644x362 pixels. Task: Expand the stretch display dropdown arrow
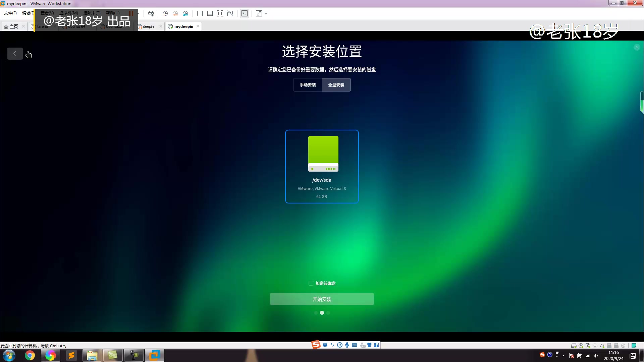(x=266, y=13)
